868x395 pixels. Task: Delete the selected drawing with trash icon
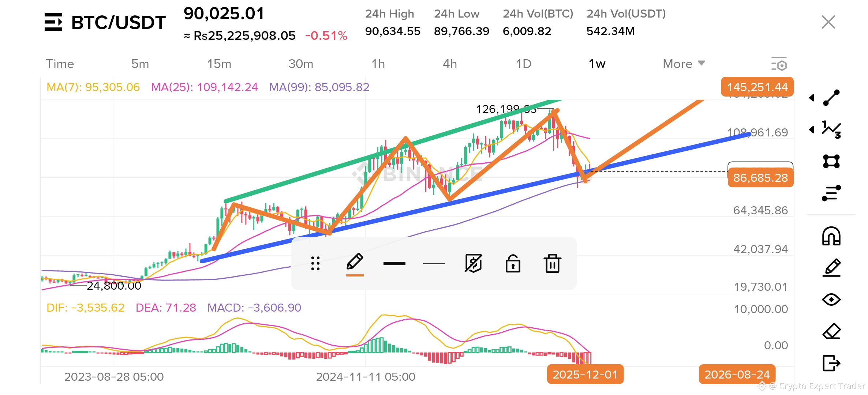[552, 263]
